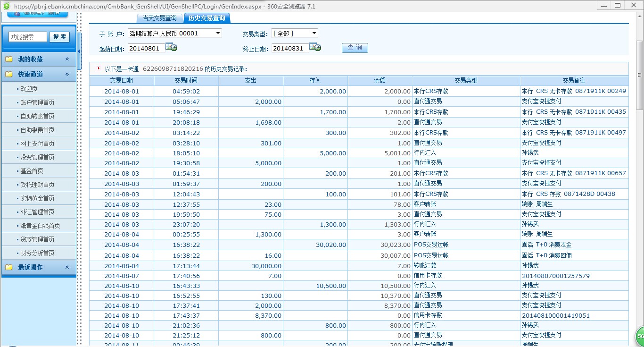The image size is (644, 347).
Task: Click the 功能搜索 search input field
Action: pyautogui.click(x=28, y=37)
